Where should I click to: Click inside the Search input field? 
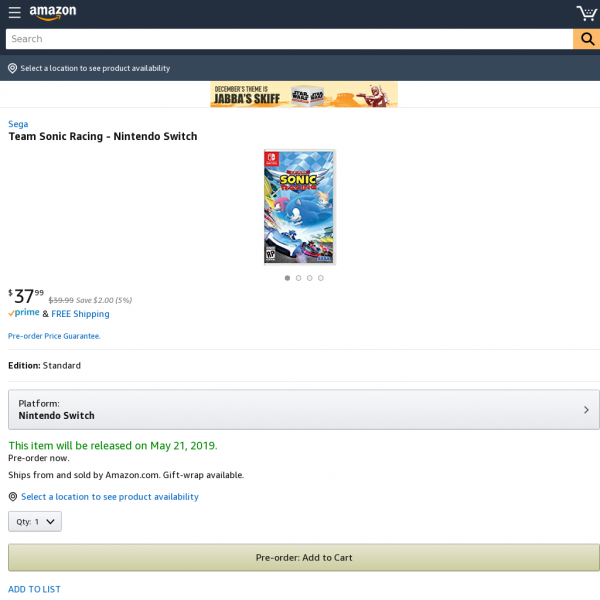[289, 39]
